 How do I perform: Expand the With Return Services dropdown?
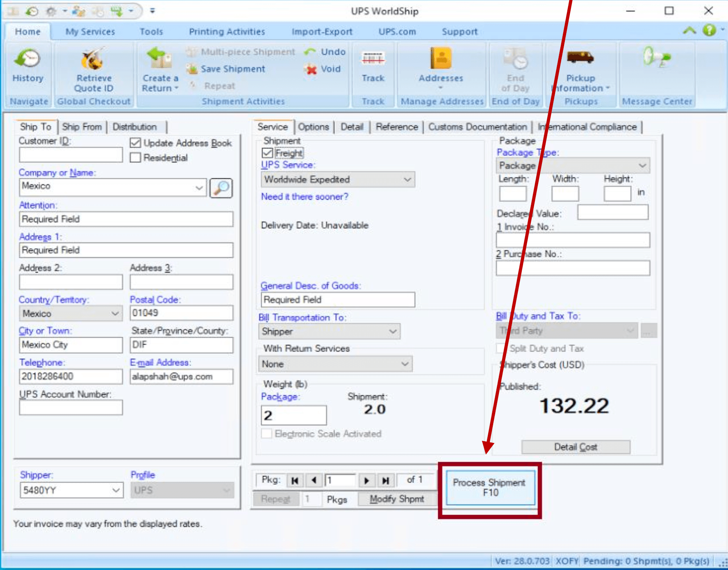[405, 364]
